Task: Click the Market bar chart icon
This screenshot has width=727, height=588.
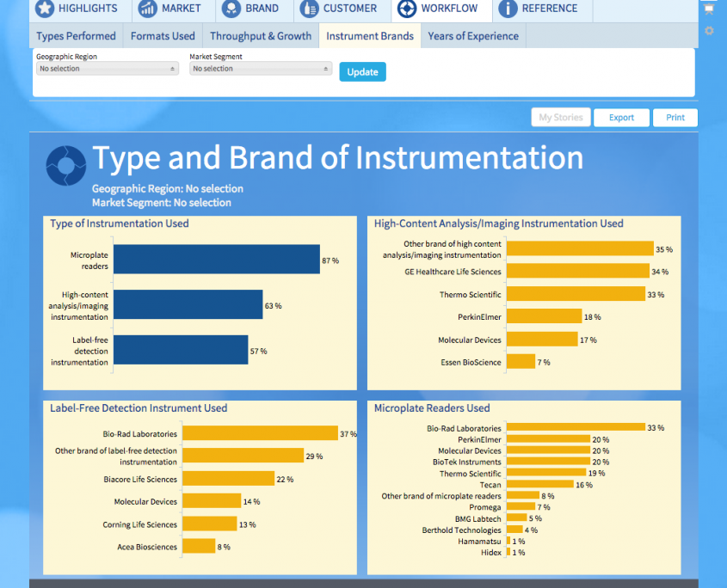Action: (148, 9)
